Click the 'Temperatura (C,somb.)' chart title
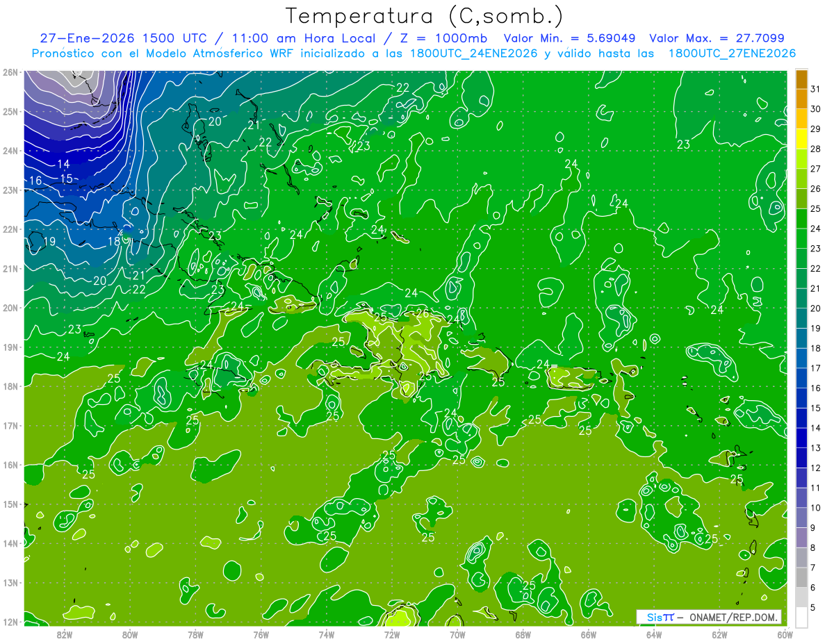 [424, 16]
